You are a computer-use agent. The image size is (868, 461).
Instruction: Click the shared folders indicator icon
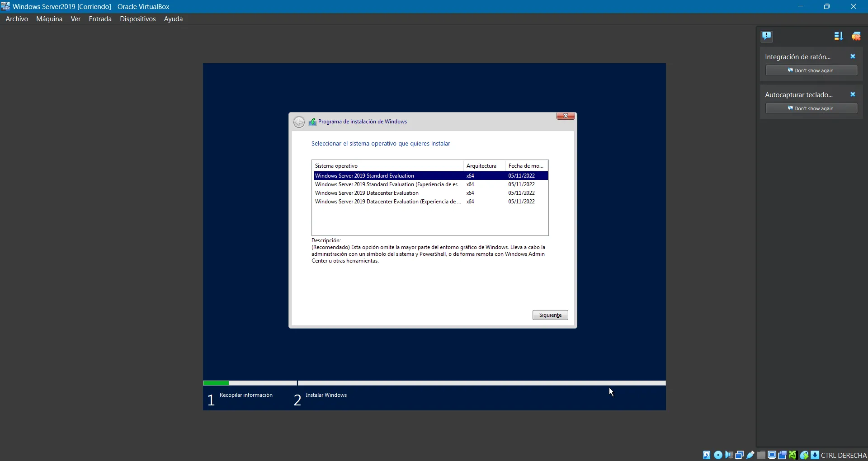point(761,455)
